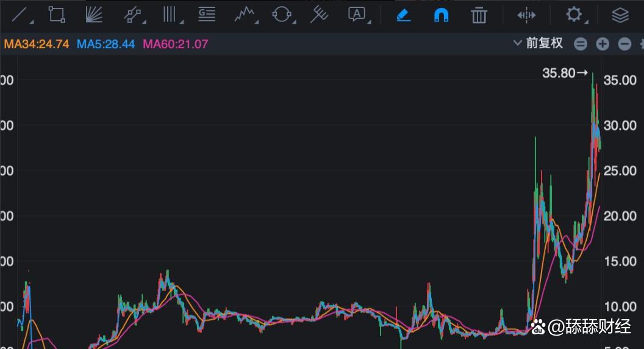Select the rectangle shape tool
644x349 pixels.
tap(57, 14)
